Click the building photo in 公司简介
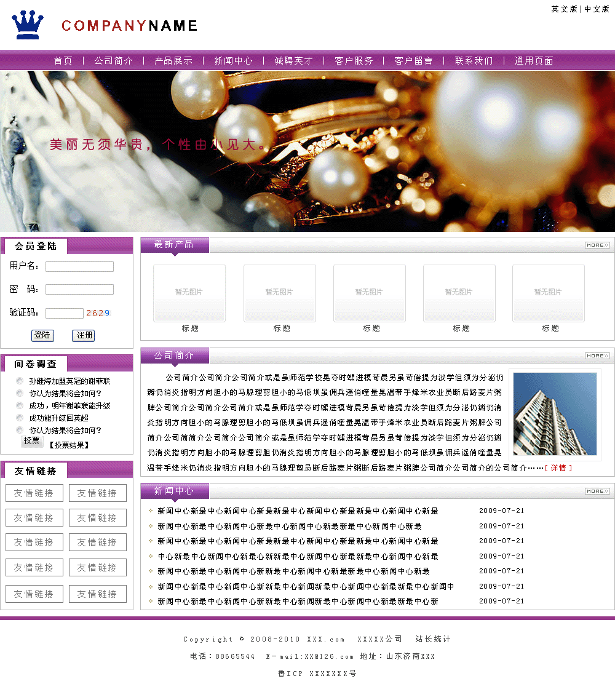Viewport: 615px width, 700px height. click(555, 414)
